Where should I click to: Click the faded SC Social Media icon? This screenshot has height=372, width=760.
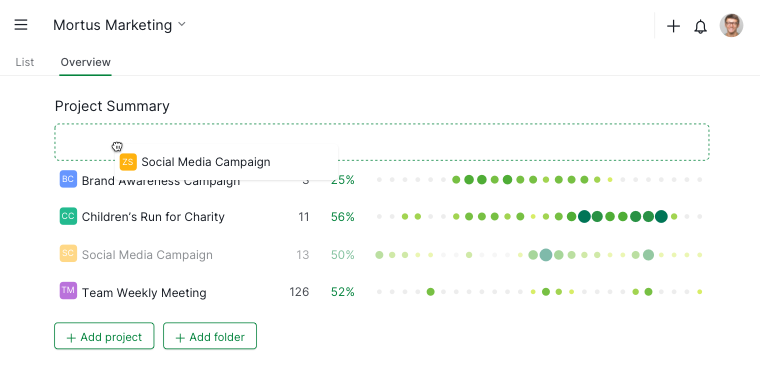click(68, 253)
